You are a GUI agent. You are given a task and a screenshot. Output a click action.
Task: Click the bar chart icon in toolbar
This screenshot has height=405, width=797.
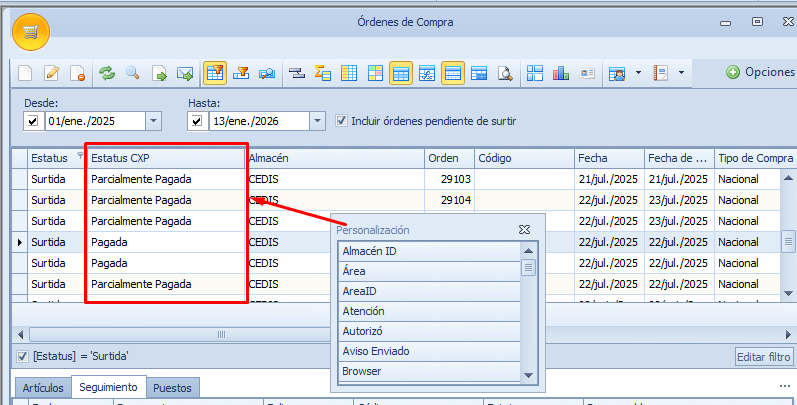point(561,73)
